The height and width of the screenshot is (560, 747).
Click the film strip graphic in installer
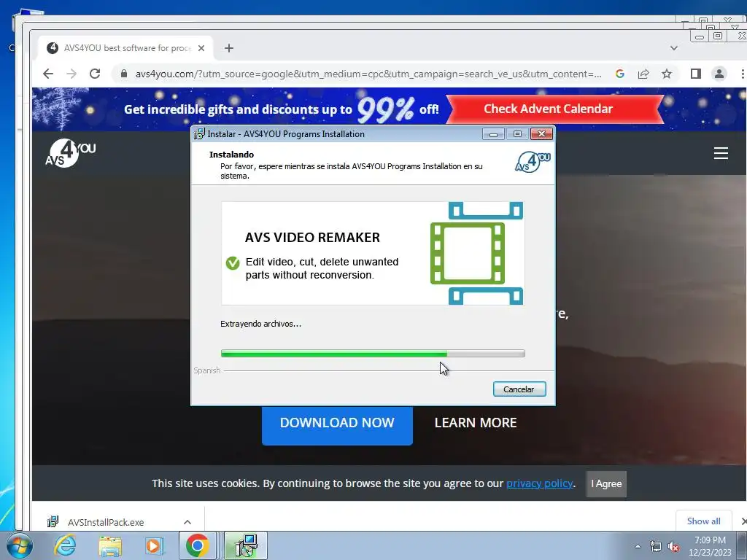pos(476,253)
